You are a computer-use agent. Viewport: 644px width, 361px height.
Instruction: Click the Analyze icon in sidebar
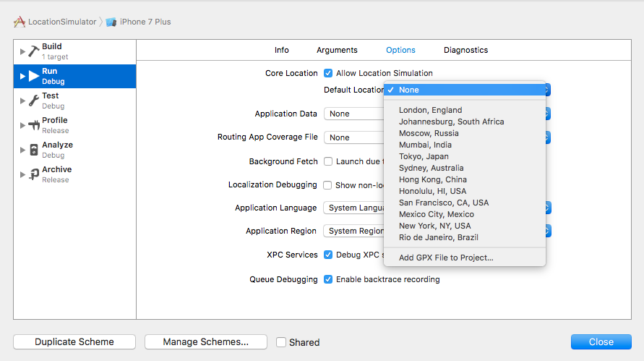[34, 150]
